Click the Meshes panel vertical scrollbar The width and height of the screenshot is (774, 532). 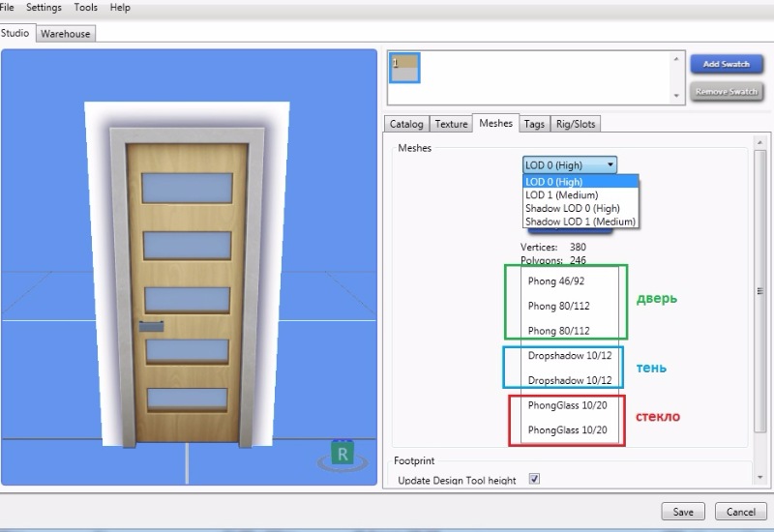point(759,290)
